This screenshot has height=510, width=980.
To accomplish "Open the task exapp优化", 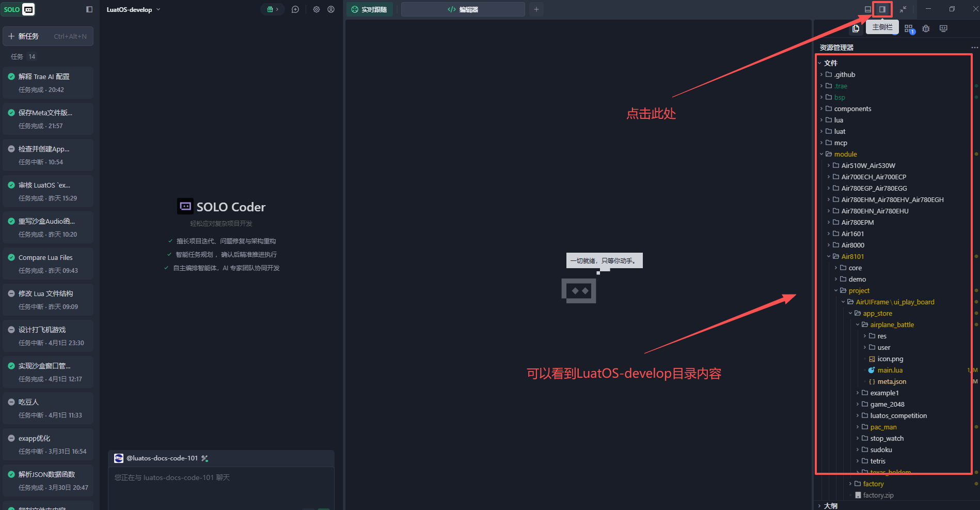I will tap(48, 444).
